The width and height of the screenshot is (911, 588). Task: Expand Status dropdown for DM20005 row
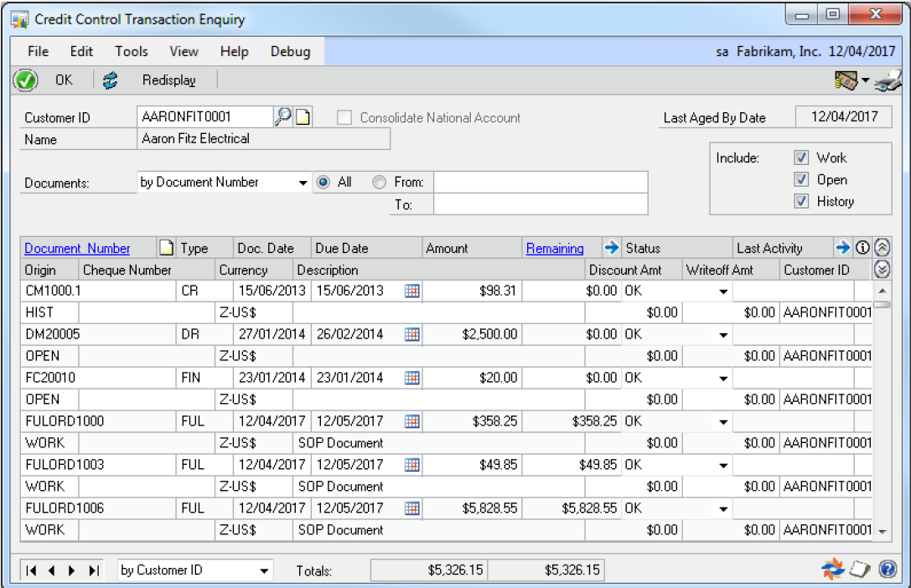click(722, 334)
